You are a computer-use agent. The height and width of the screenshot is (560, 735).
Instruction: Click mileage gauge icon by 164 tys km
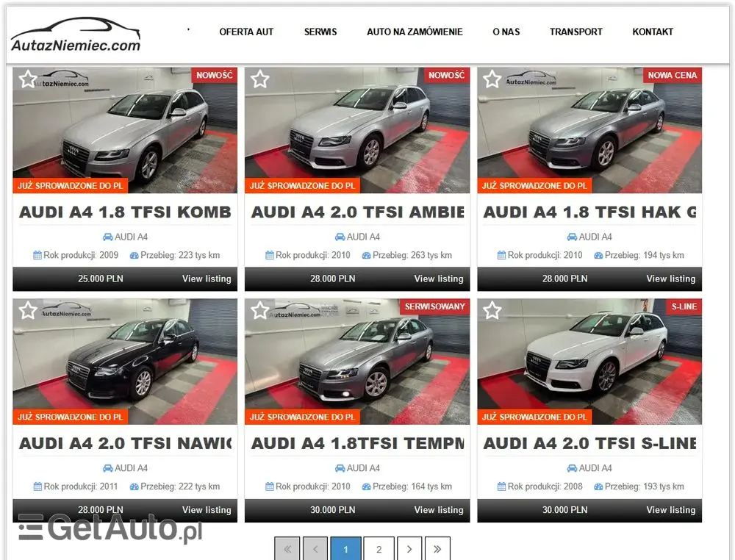click(366, 487)
